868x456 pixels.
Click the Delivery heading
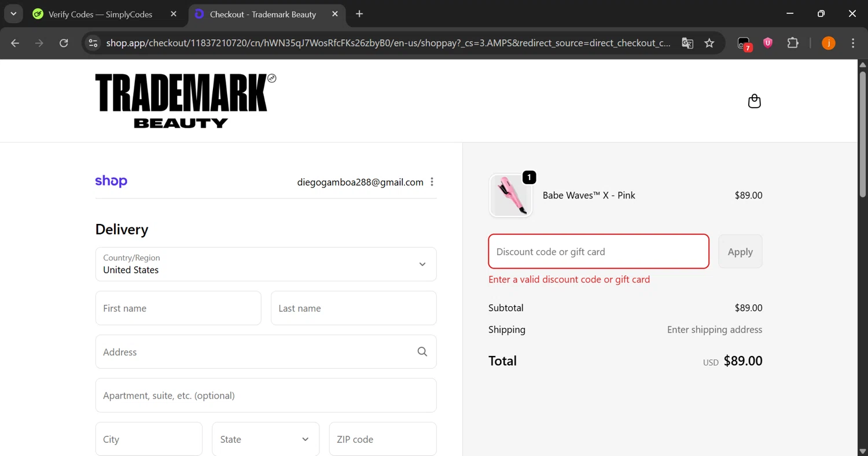pyautogui.click(x=122, y=230)
